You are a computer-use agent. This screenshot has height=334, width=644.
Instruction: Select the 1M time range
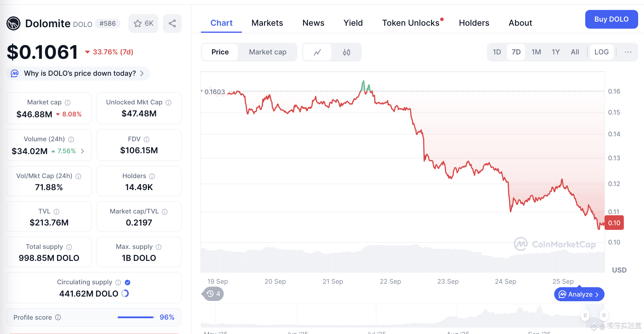pos(536,52)
